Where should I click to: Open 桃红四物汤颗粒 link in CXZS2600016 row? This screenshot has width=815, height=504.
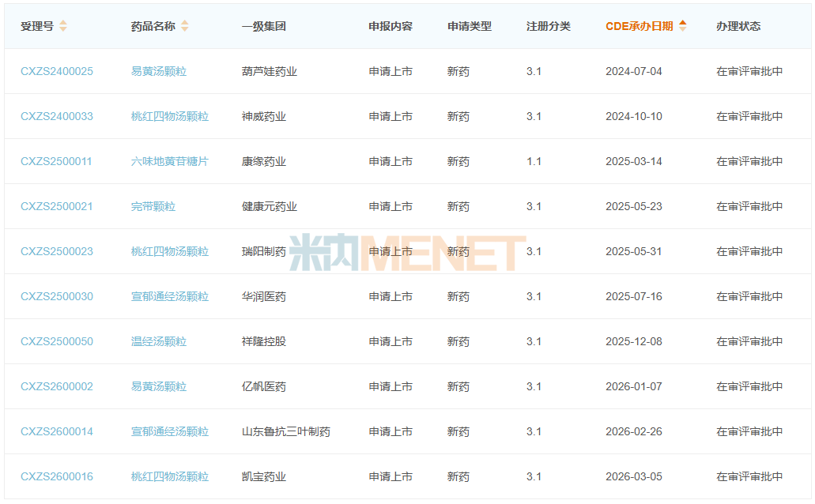point(169,476)
